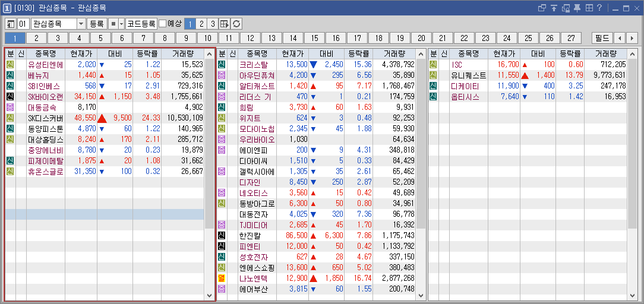Click the 신 badge on the 옵티시스 row
This screenshot has width=644, height=304.
click(433, 97)
